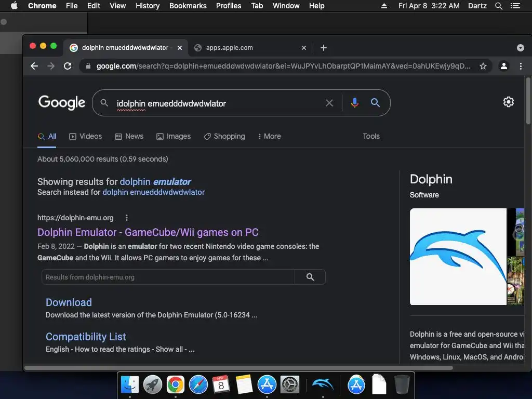Open the Compatibility List sitelink

pos(86,337)
